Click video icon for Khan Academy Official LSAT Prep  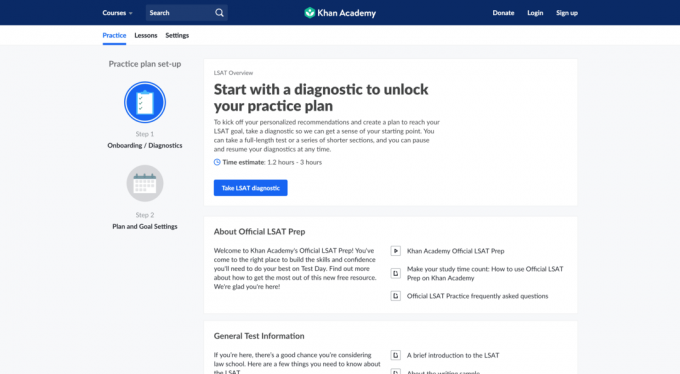396,251
